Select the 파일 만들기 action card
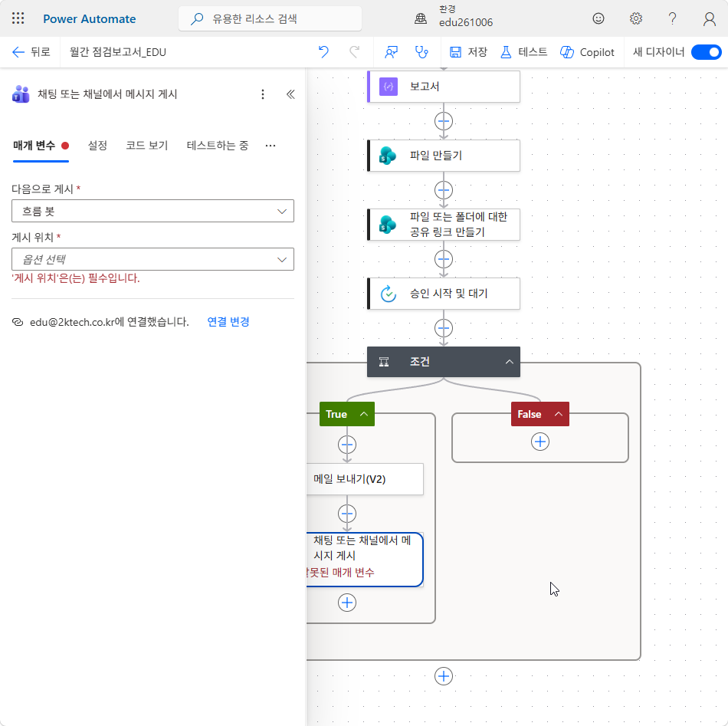 [444, 156]
